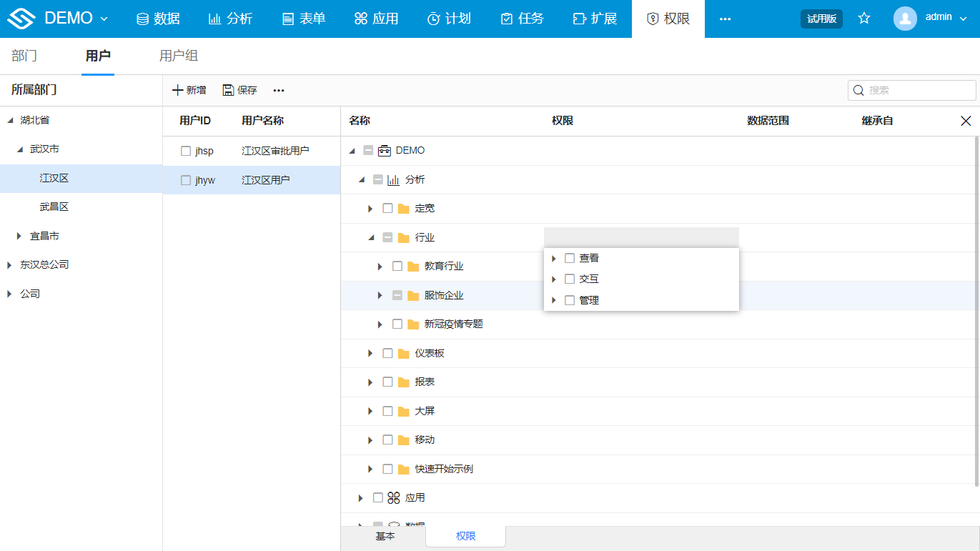Open the 表单 top menu
Screen dimensions: 980x551
(304, 19)
